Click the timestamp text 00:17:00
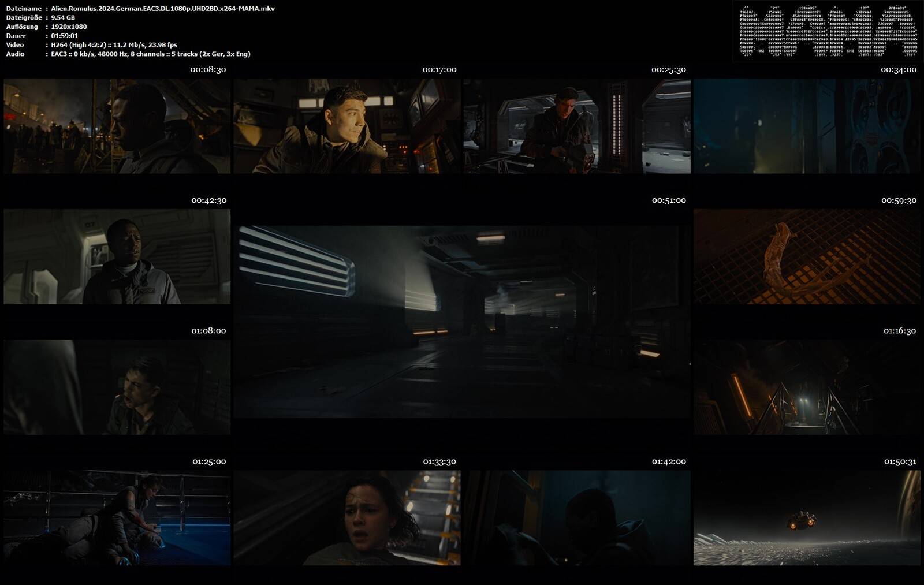The height and width of the screenshot is (585, 924). coord(439,69)
